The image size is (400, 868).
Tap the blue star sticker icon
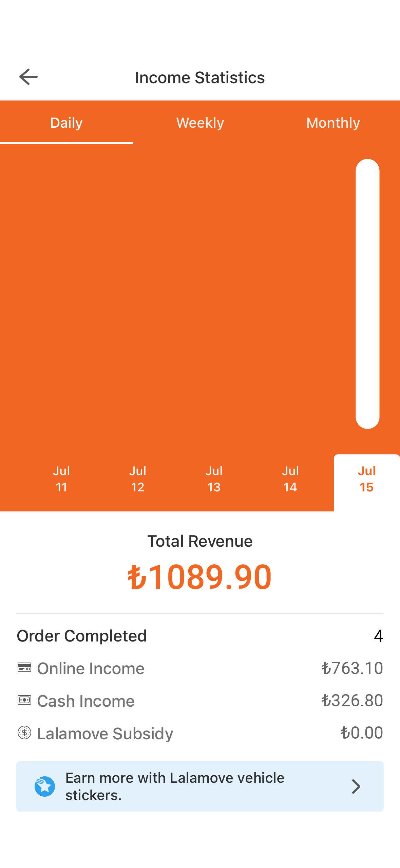pos(45,786)
